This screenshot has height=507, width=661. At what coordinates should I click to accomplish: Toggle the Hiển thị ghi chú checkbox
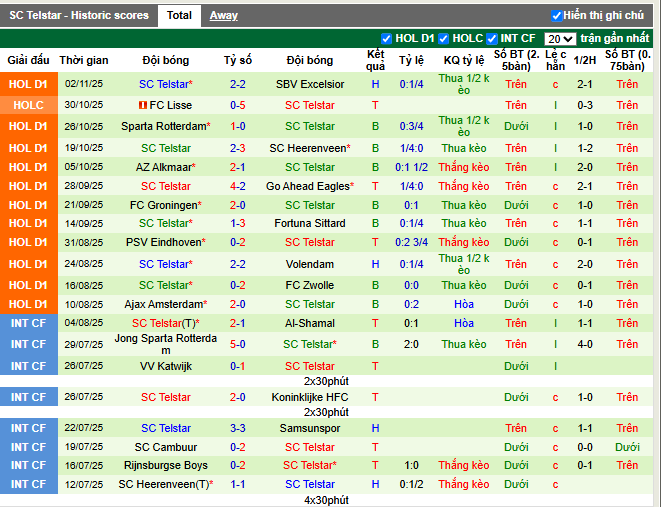[x=556, y=16]
